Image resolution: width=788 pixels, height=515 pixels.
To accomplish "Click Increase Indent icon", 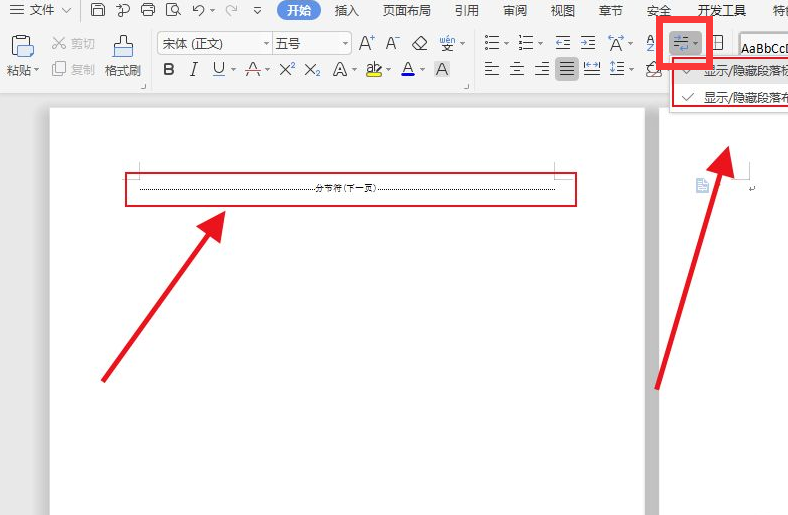I will tap(588, 43).
